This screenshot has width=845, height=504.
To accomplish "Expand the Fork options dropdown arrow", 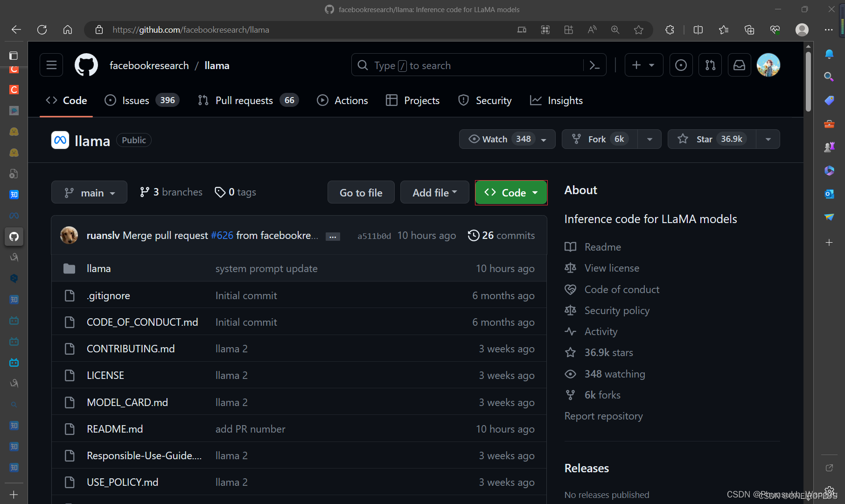I will click(649, 139).
